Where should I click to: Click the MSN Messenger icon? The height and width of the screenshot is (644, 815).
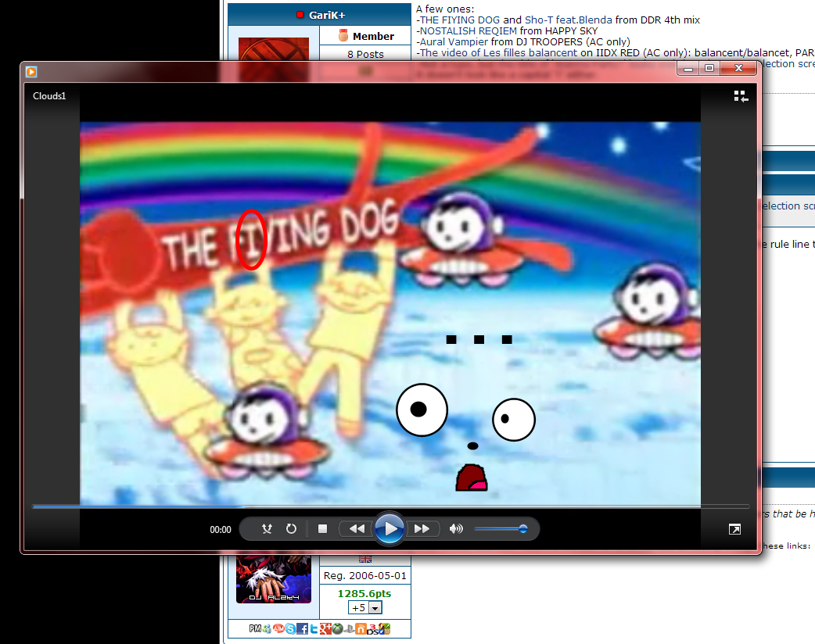267,629
